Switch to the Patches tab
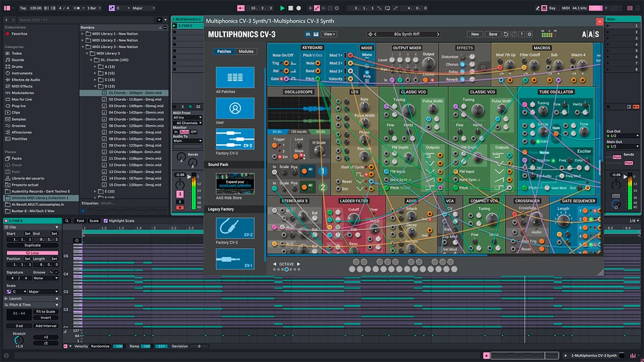 (225, 51)
